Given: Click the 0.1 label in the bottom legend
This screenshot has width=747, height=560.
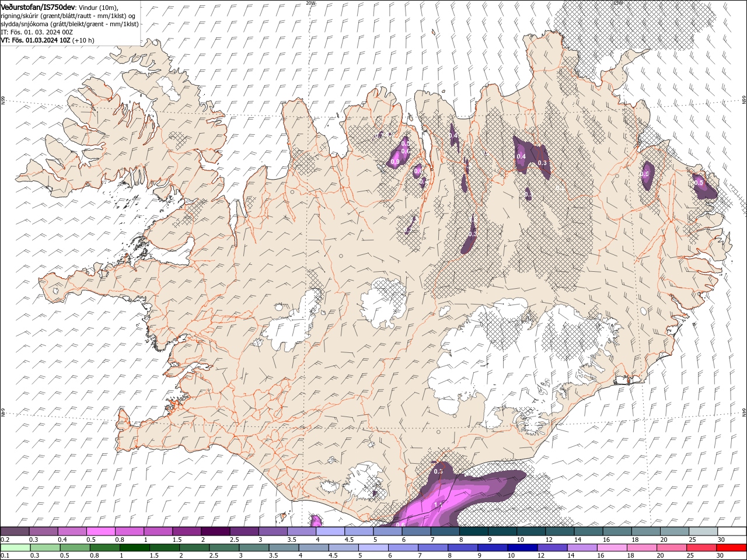Looking at the screenshot, I should pos(5,556).
